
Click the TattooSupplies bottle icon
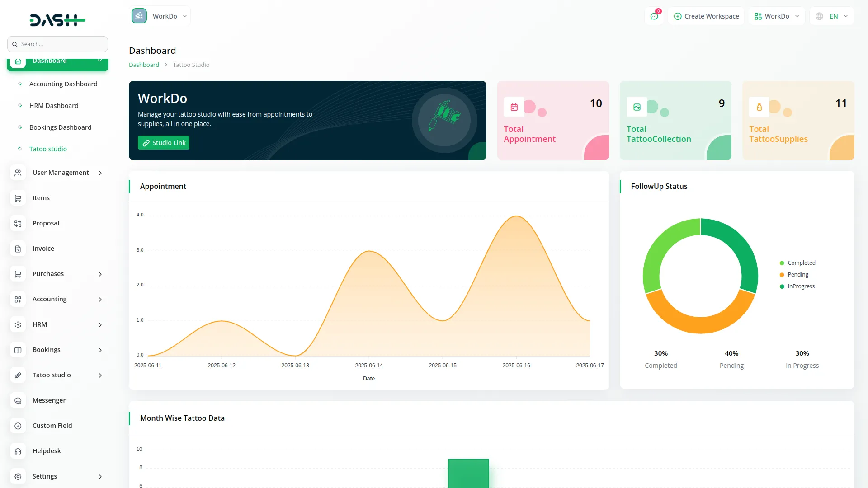tap(759, 107)
